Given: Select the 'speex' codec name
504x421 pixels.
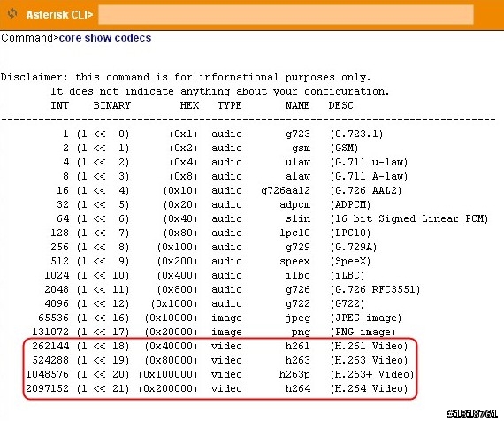Looking at the screenshot, I should coord(294,261).
